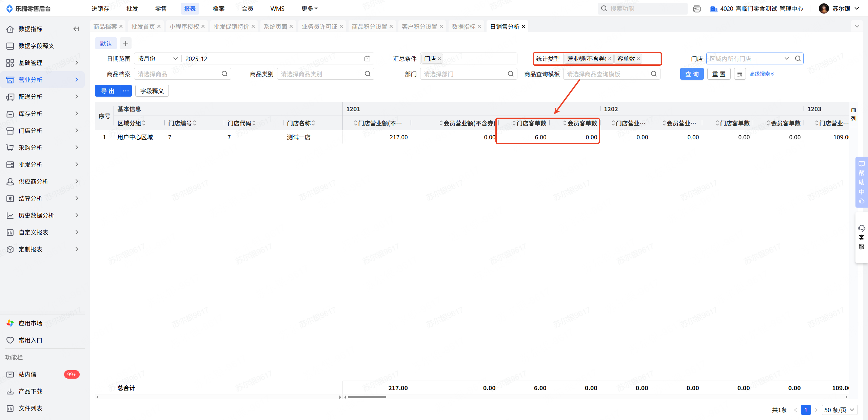Open column settings icon at table right
This screenshot has height=420, width=868.
[853, 114]
